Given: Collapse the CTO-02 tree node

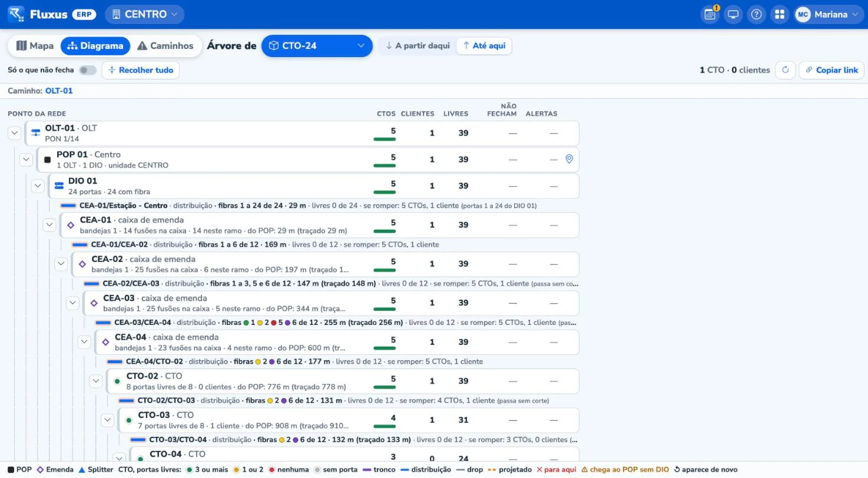Looking at the screenshot, I should (x=96, y=381).
